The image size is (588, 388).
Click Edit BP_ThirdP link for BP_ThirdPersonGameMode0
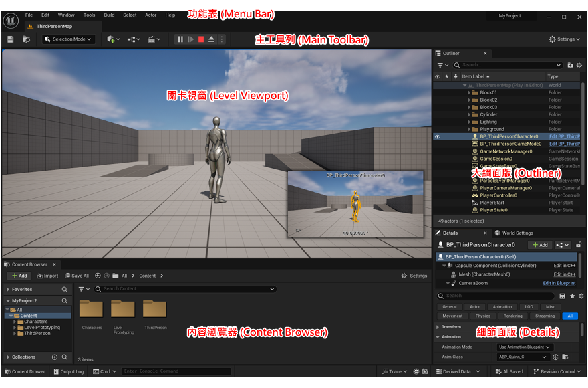point(565,144)
